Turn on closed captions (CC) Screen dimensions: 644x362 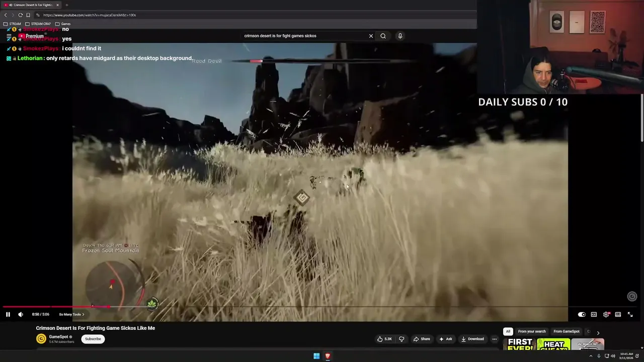click(x=594, y=314)
